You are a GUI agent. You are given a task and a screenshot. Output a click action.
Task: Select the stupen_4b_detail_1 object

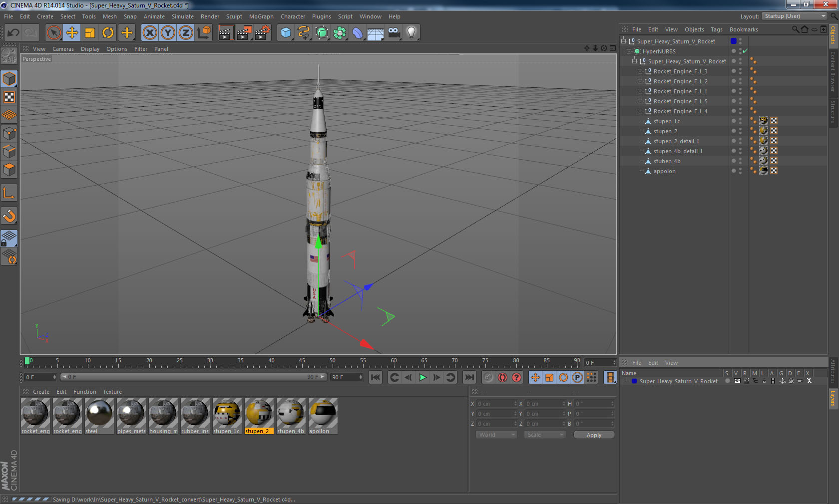pyautogui.click(x=678, y=151)
